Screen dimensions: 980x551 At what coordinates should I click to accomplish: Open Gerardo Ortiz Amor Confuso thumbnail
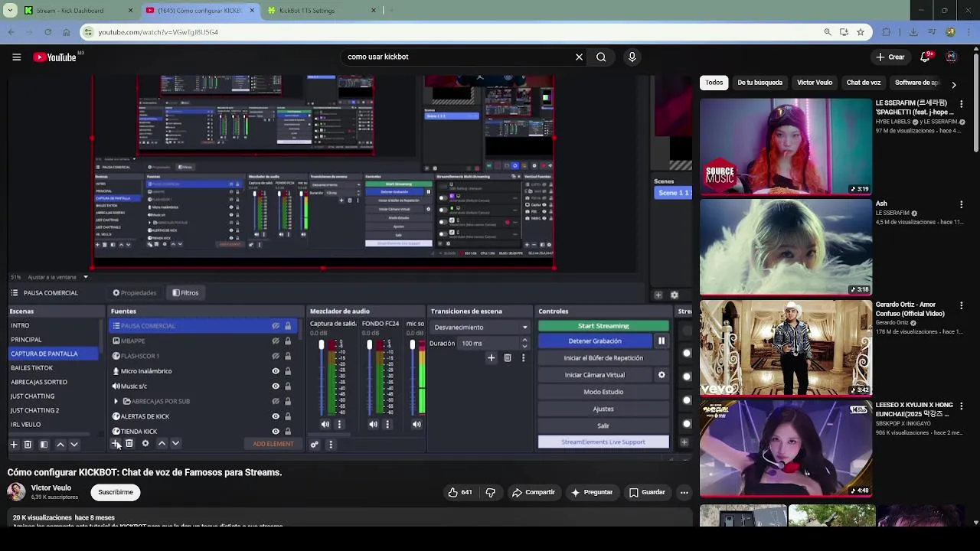(x=786, y=347)
